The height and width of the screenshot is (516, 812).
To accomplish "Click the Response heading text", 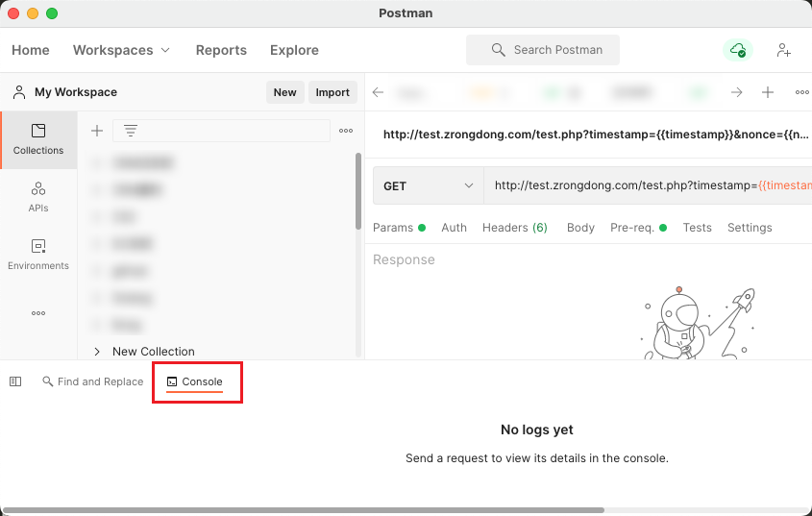I will (x=404, y=259).
